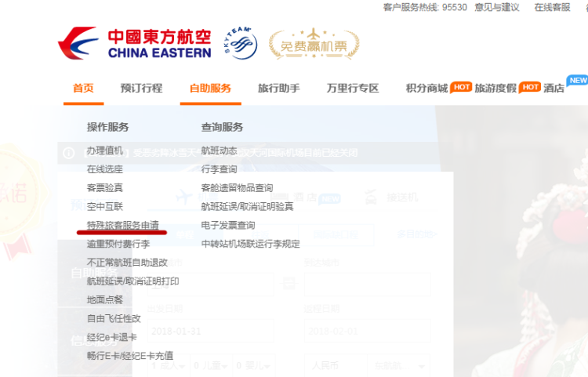Open the 自助服务 menu

[x=210, y=88]
